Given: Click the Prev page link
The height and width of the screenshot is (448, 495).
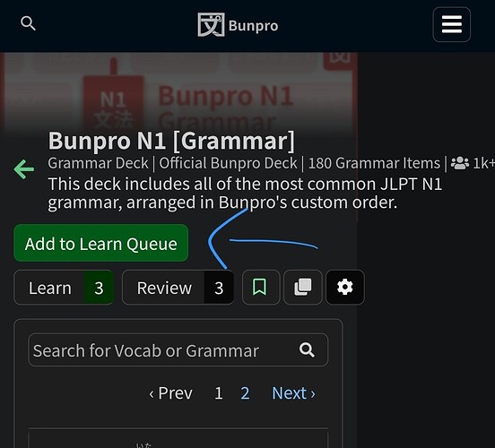Looking at the screenshot, I should pos(170,393).
